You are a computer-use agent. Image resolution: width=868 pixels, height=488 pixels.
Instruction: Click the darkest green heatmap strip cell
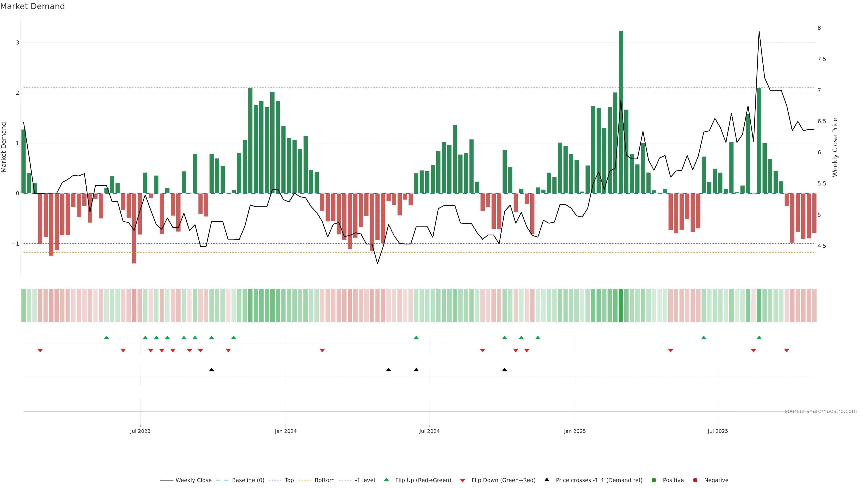pos(621,305)
